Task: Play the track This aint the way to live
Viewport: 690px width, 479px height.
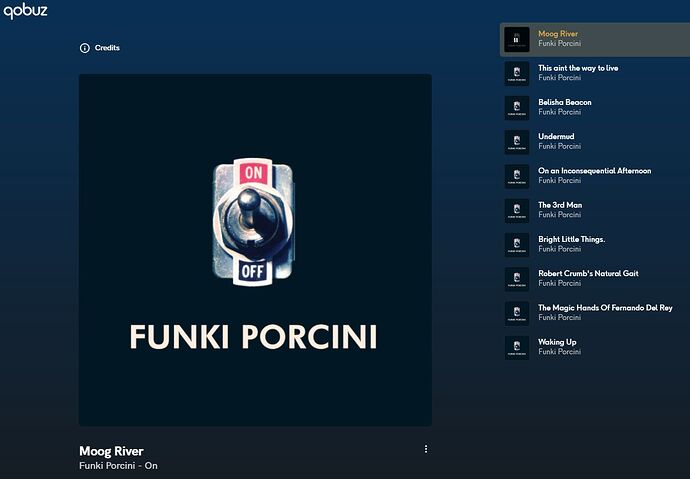Action: tap(578, 68)
